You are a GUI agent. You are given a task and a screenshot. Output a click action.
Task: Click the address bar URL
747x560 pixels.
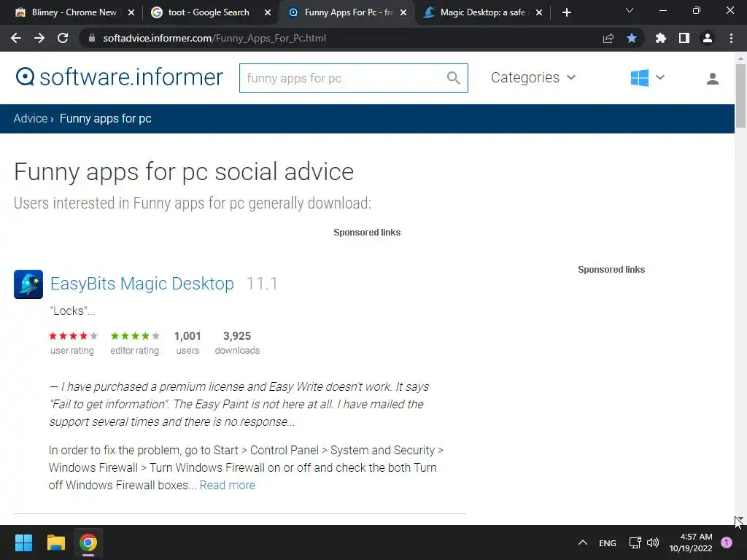click(x=214, y=38)
